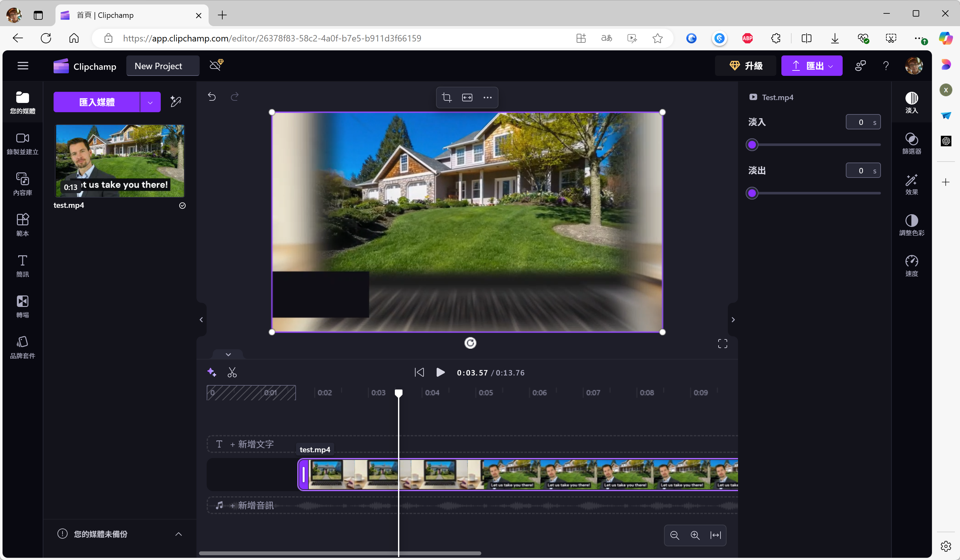The width and height of the screenshot is (960, 560).
Task: Expand the 您的媒體未備份 chevron
Action: tap(178, 534)
